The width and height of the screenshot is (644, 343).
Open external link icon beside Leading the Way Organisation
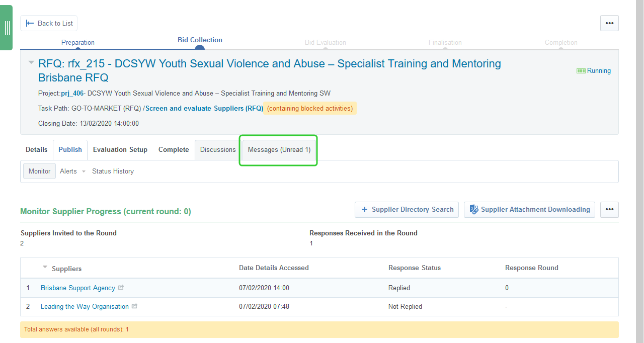coord(134,306)
